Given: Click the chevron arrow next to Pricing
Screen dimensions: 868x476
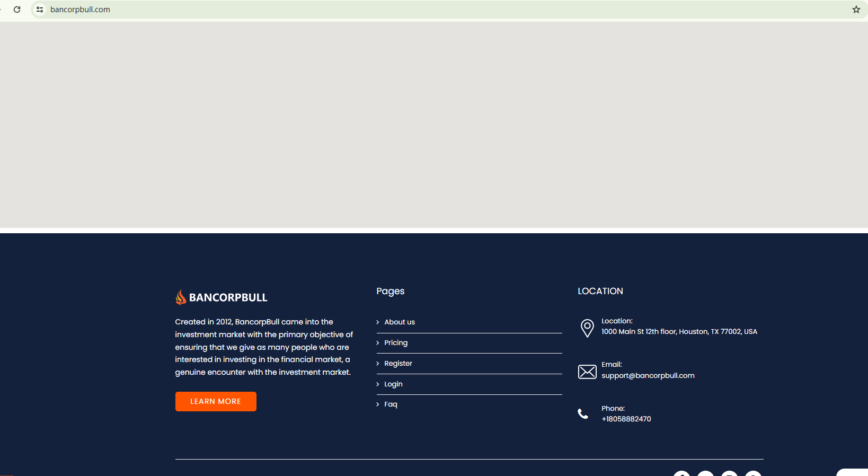Looking at the screenshot, I should pyautogui.click(x=378, y=343).
